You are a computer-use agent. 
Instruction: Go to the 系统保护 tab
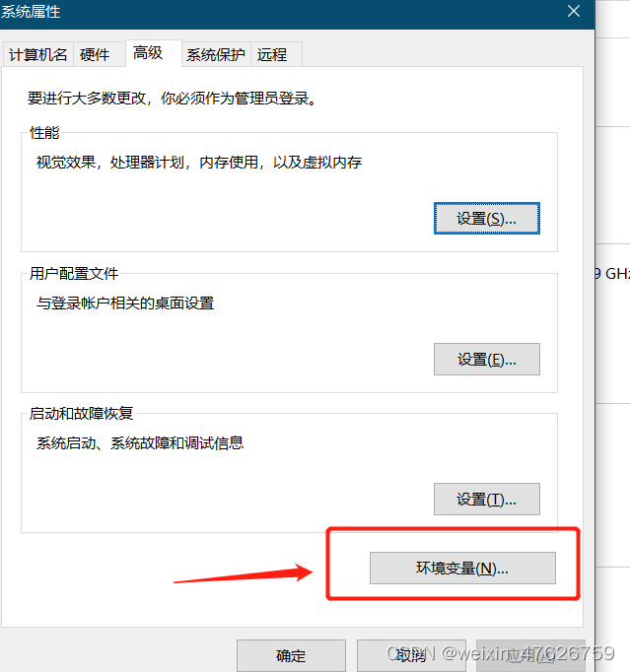pos(216,54)
